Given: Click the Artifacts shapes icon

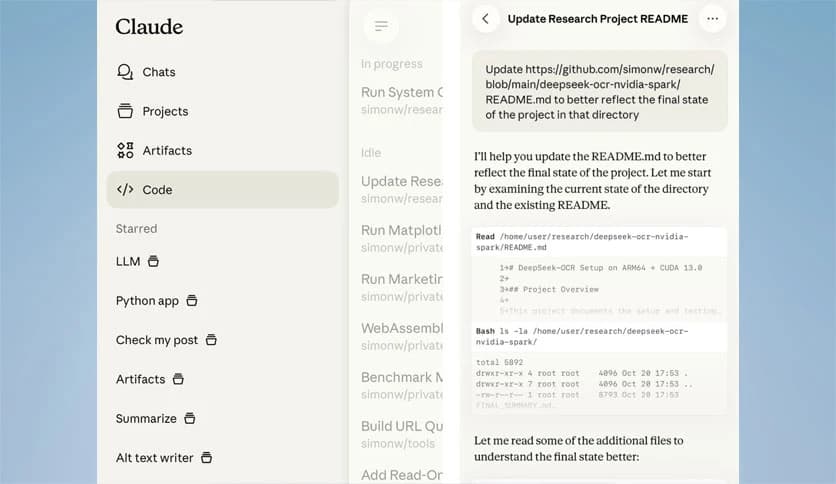Looking at the screenshot, I should [125, 150].
